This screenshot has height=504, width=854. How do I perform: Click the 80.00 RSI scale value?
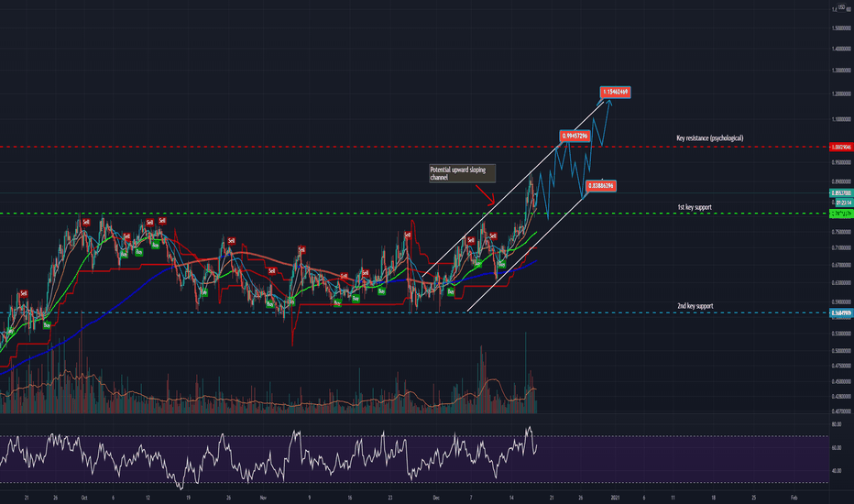(x=837, y=423)
